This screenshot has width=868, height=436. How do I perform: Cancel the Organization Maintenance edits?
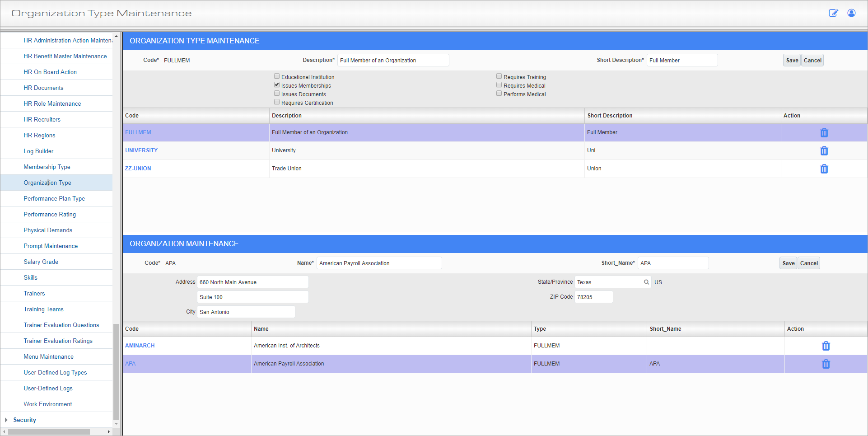click(x=808, y=263)
